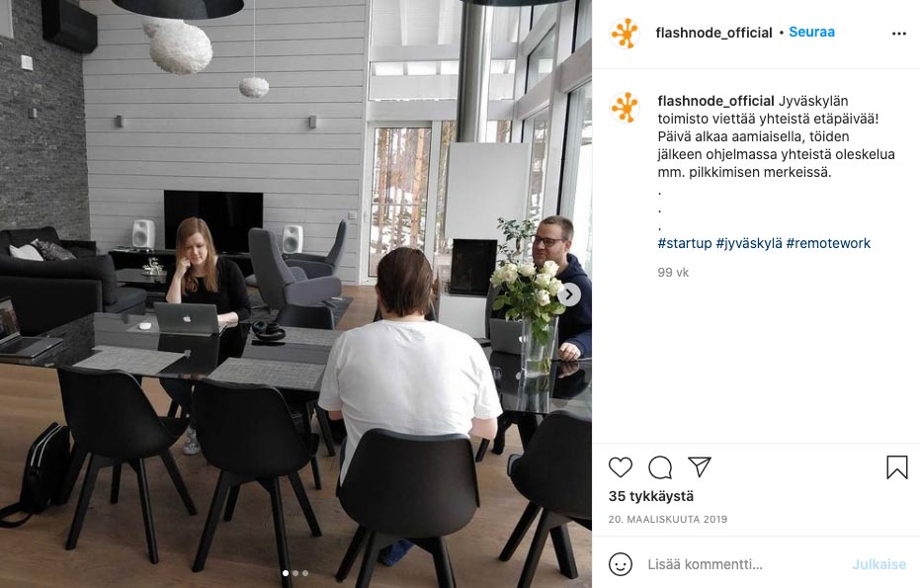This screenshot has width=920, height=588.
Task: Open the three-dot more options menu
Action: click(899, 34)
